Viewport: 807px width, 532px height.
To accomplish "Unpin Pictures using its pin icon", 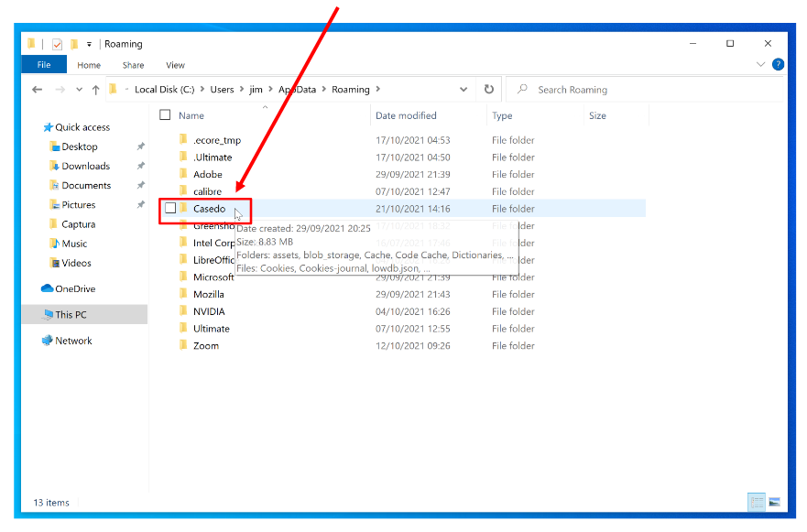I will pos(140,205).
